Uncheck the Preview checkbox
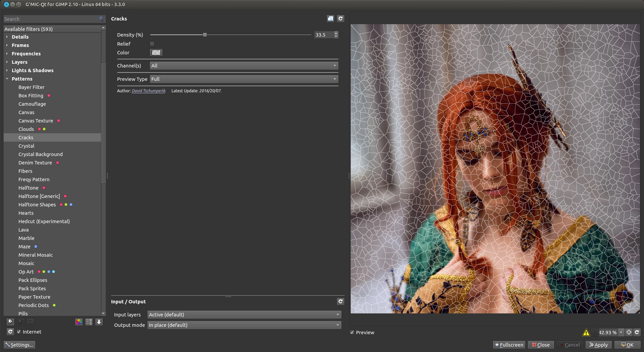The width and height of the screenshot is (644, 352). [x=352, y=332]
